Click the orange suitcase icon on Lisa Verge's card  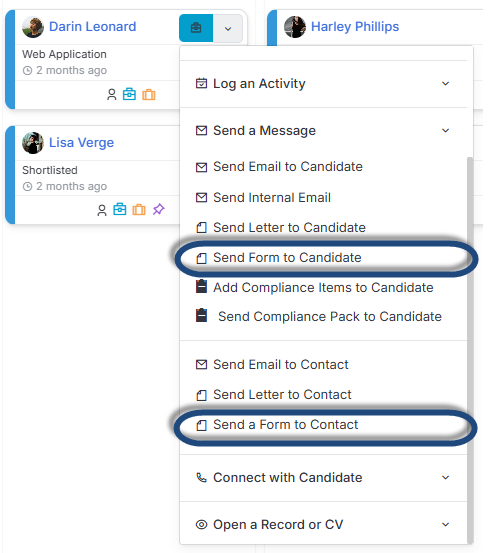tap(139, 209)
